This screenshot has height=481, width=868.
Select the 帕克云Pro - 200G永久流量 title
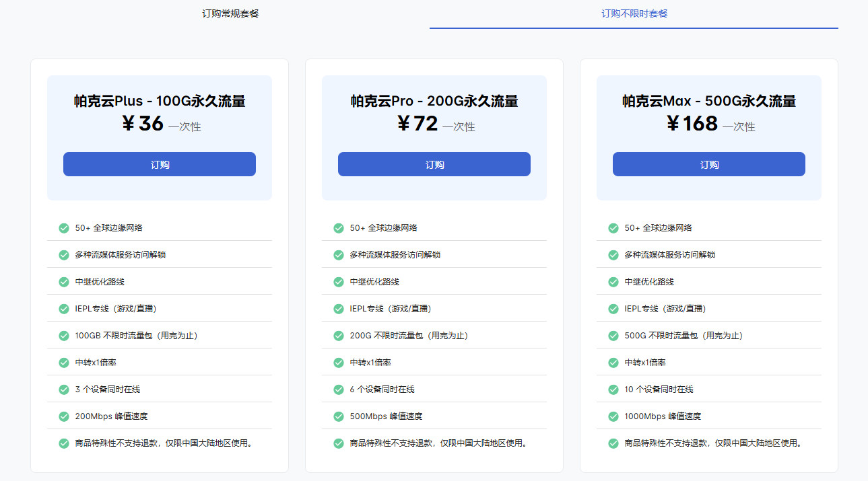pyautogui.click(x=434, y=101)
